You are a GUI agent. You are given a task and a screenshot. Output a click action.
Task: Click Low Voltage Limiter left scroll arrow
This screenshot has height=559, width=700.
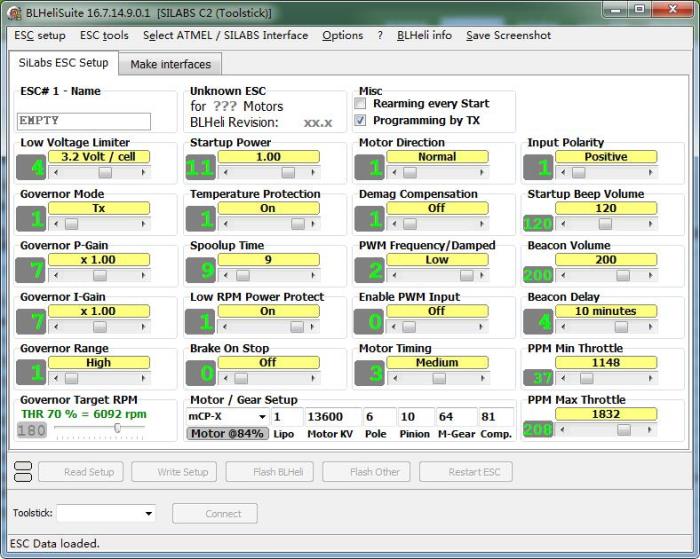56,172
